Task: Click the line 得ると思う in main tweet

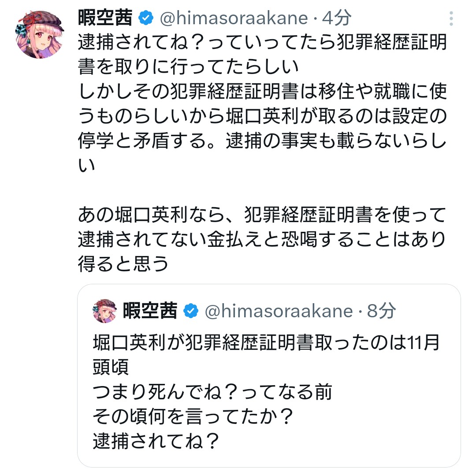Action: point(123,264)
